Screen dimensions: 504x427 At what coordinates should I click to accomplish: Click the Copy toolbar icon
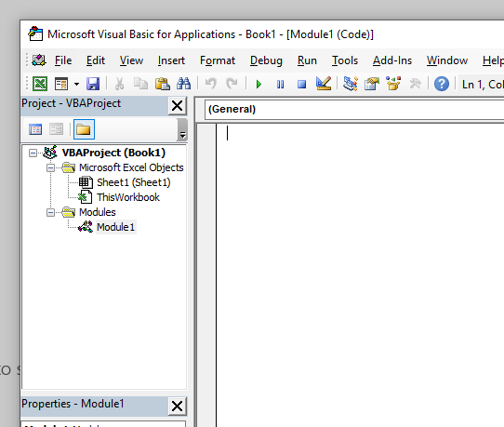point(140,84)
